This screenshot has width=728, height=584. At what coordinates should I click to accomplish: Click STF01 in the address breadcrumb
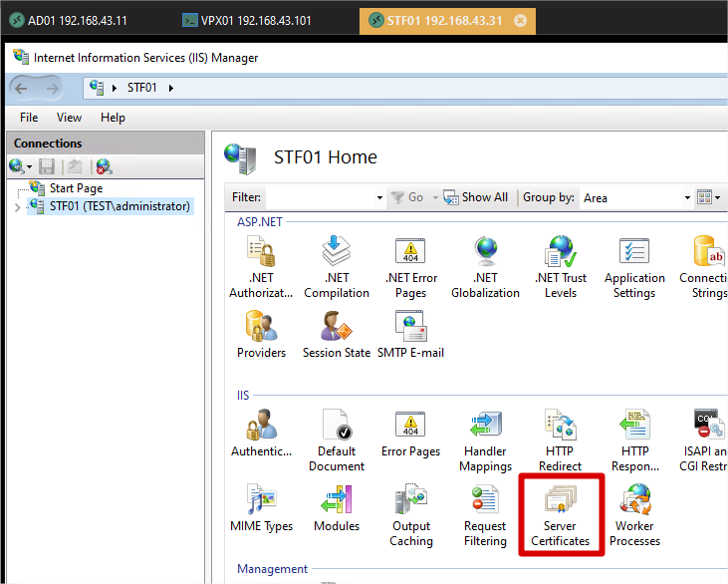[x=142, y=88]
